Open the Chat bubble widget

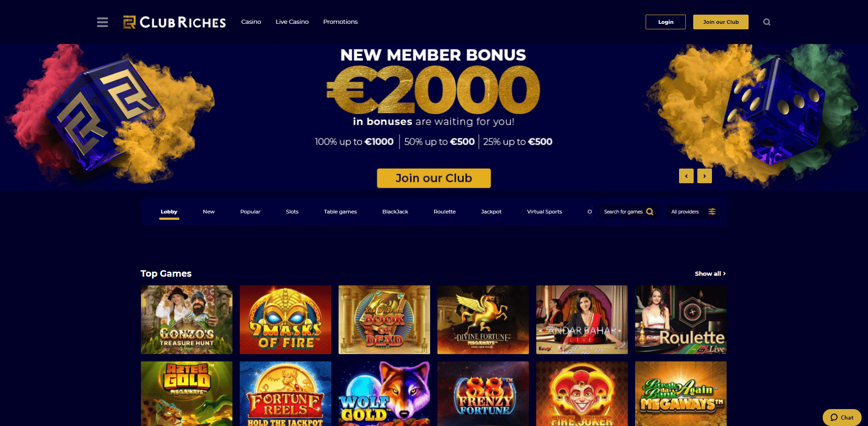[842, 417]
